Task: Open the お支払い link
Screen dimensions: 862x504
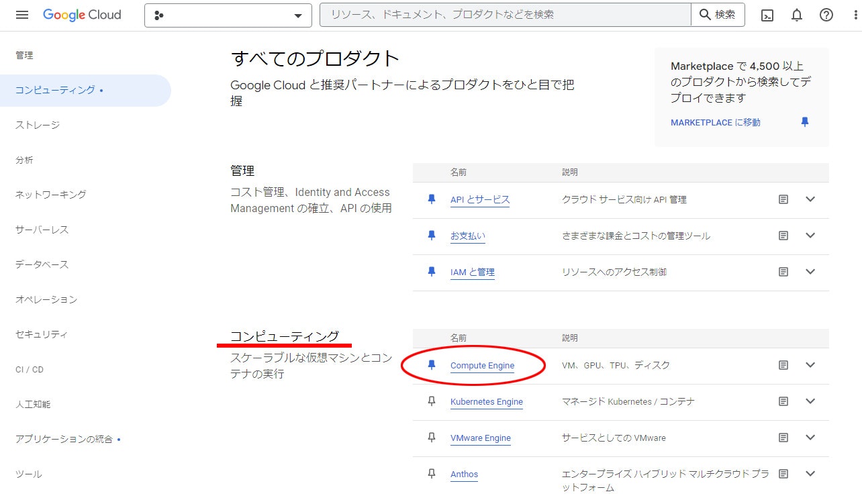Action: pyautogui.click(x=468, y=236)
